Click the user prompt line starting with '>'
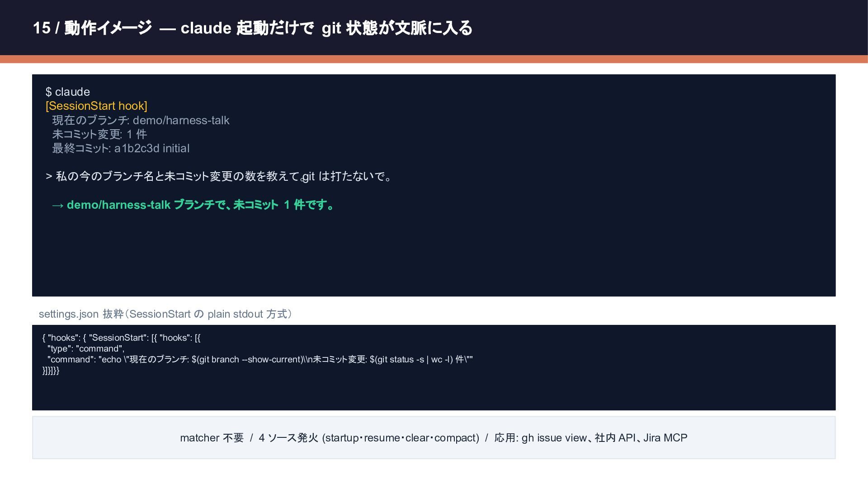This screenshot has width=868, height=488. 218,176
